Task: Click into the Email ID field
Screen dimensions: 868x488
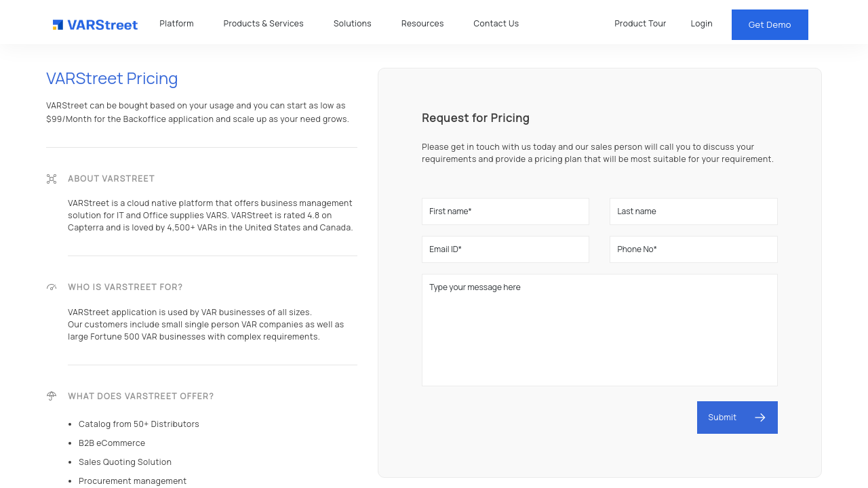Action: [505, 249]
